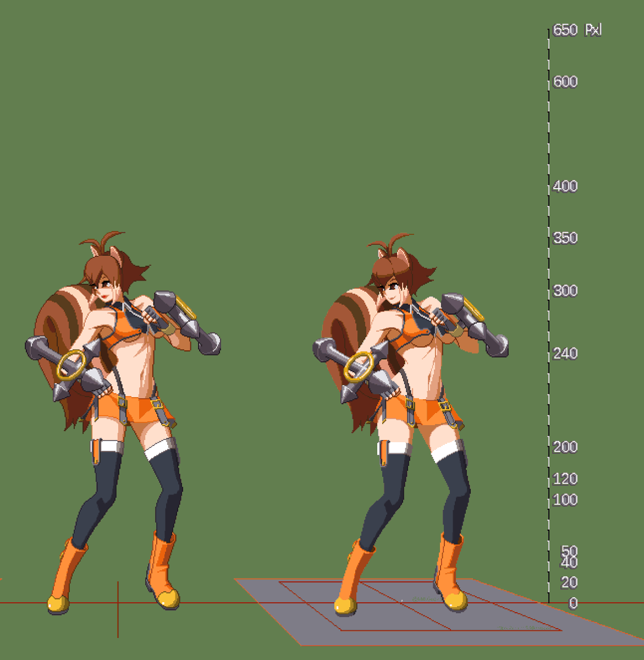Click the grey floor platform under right sprite
This screenshot has height=660, width=644.
(x=440, y=612)
